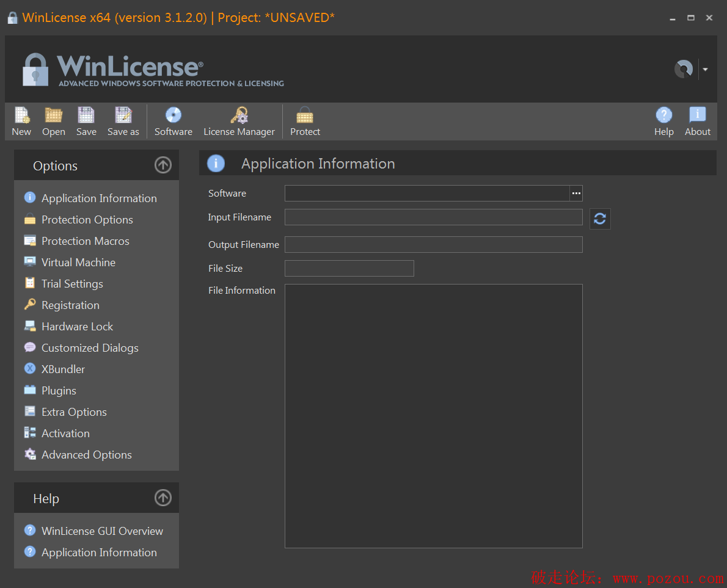Click the Advanced Options gear icon
The width and height of the screenshot is (727, 588).
pyautogui.click(x=30, y=454)
